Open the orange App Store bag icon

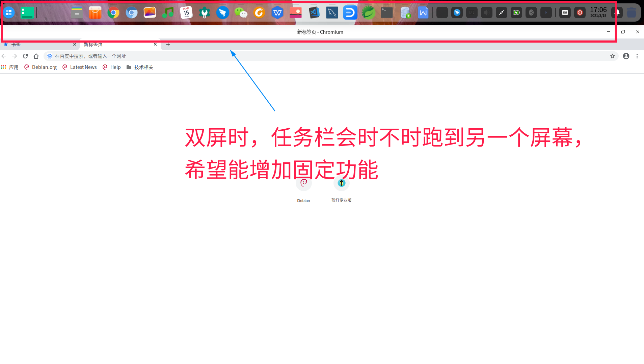pos(95,13)
